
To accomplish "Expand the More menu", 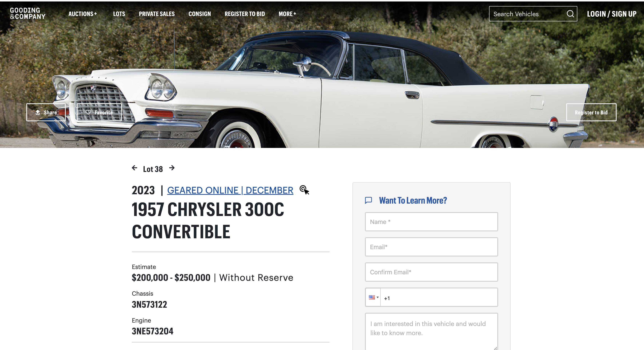I will pyautogui.click(x=287, y=14).
